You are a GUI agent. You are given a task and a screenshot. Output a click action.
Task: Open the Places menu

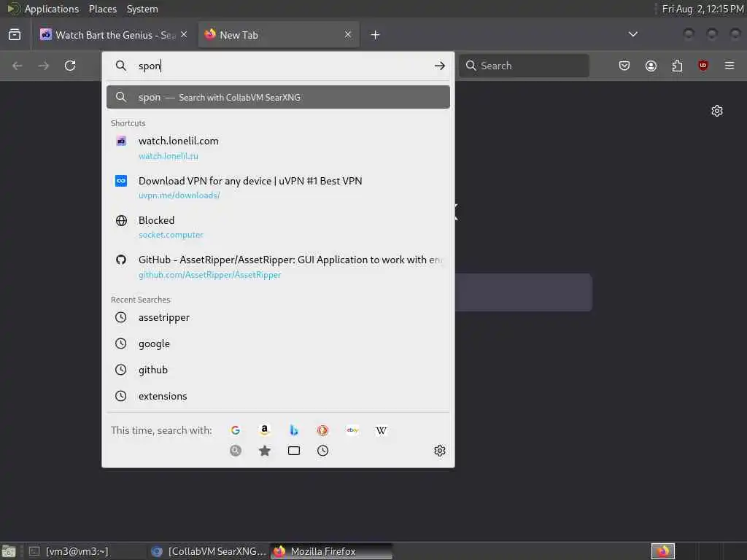102,9
